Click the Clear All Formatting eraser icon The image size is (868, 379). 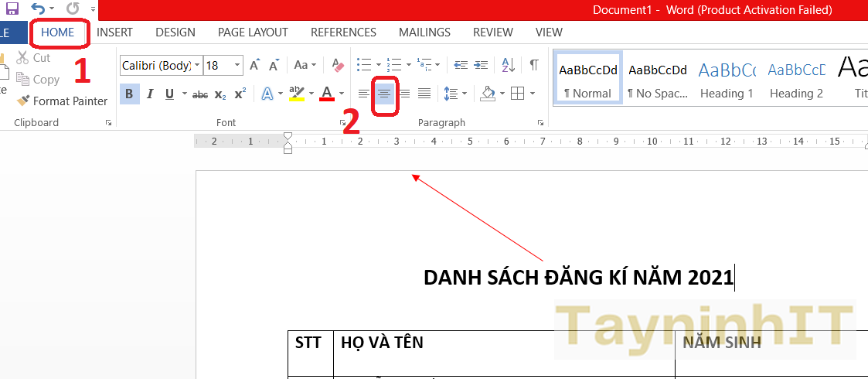(337, 65)
